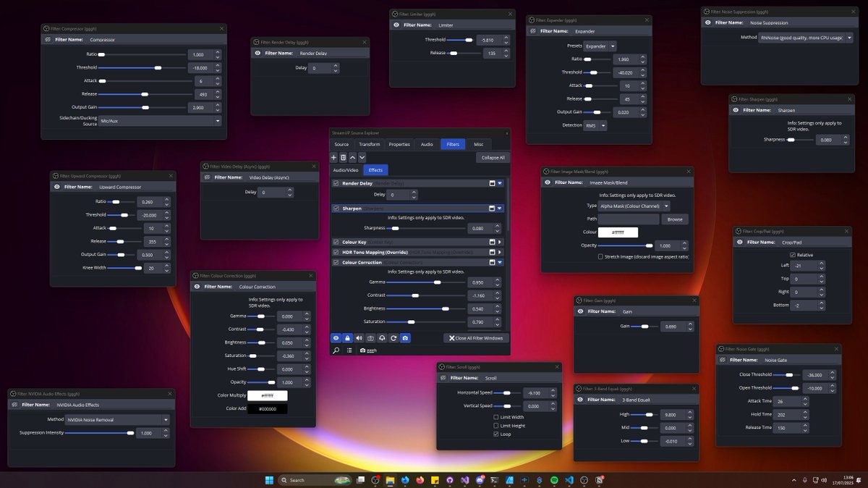868x488 pixels.
Task: Move filter up with the up arrow icon
Action: point(352,157)
